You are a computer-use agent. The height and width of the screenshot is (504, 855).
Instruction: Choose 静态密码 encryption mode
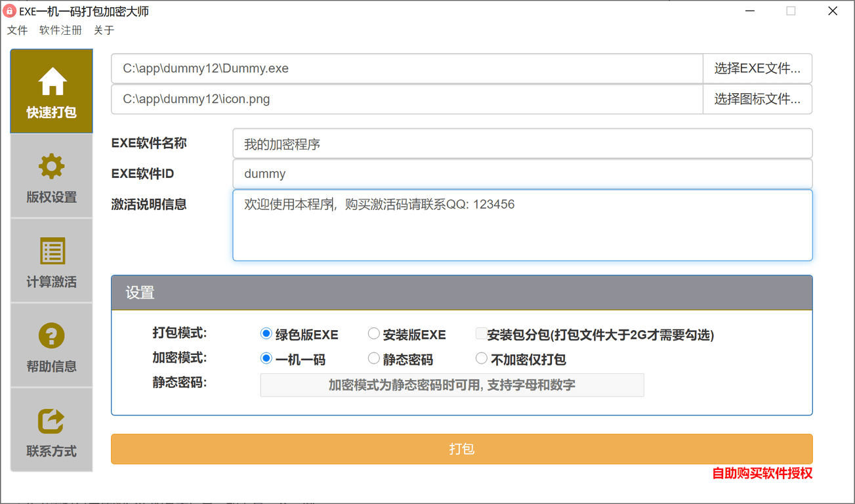[x=373, y=358]
